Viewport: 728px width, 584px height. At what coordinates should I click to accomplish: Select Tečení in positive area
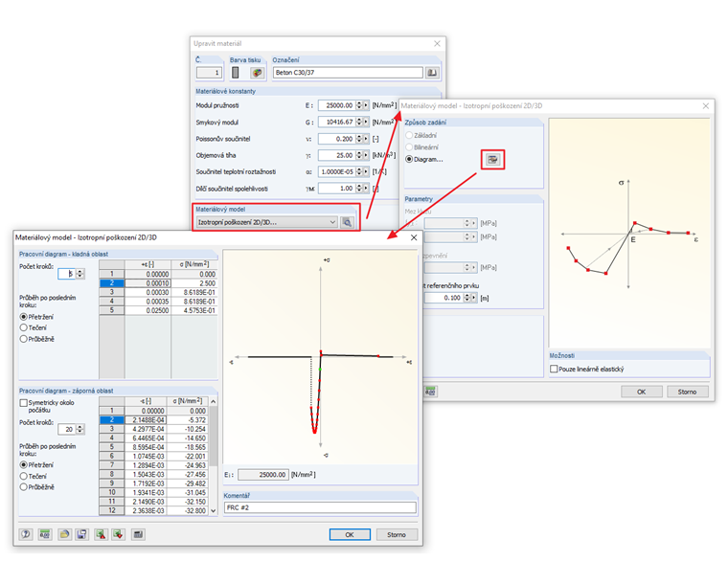(x=23, y=327)
